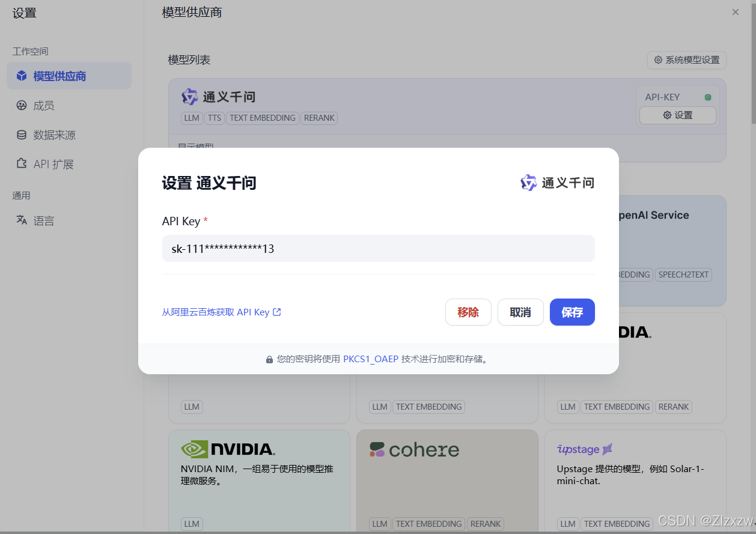Select 模型供应商 in the sidebar
The image size is (756, 534).
[69, 76]
